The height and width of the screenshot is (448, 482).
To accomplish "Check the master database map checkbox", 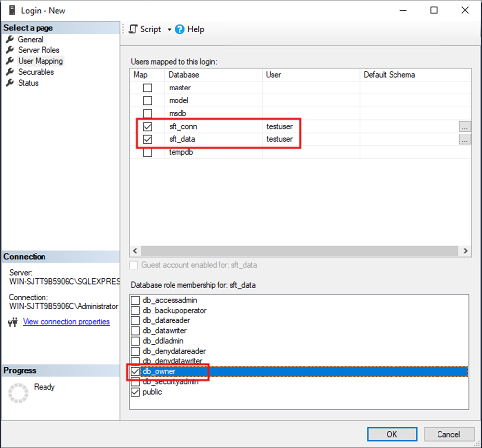I will coord(147,88).
